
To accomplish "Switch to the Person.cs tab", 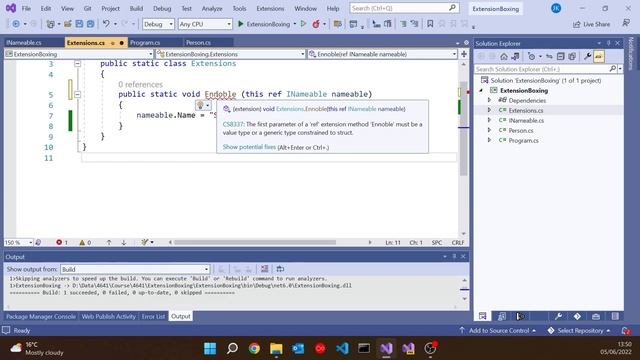I will coord(198,42).
